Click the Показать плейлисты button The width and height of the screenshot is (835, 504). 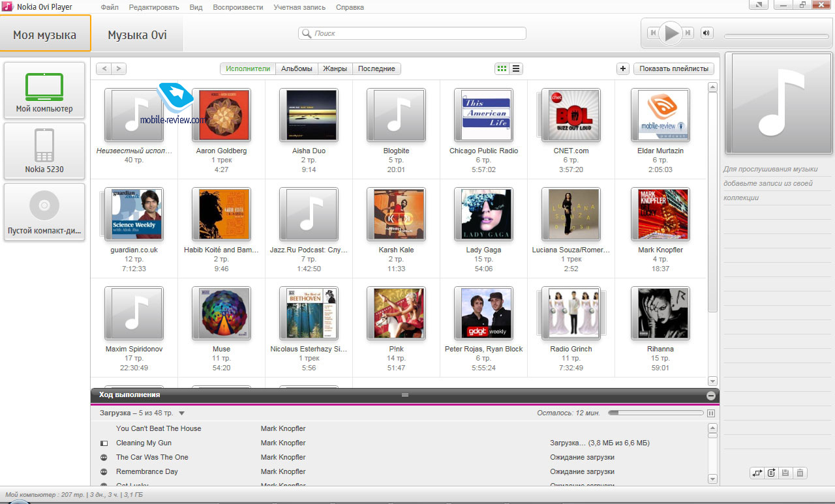674,68
